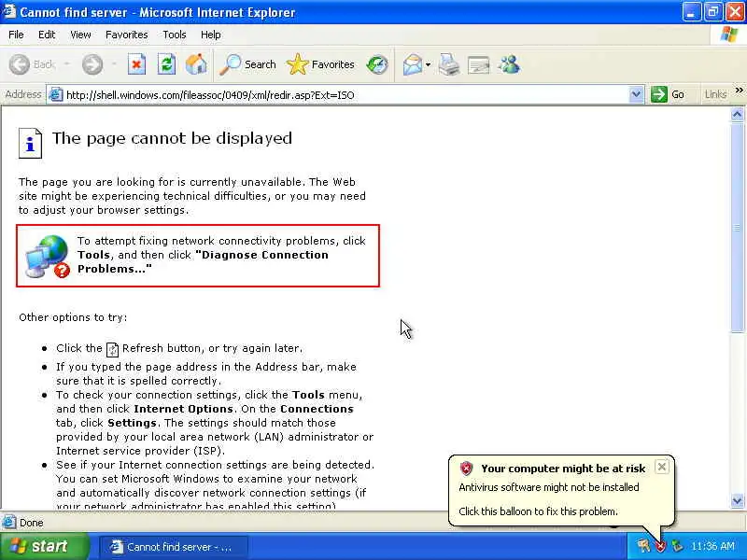Viewport: 747px width, 560px height.
Task: Click the Mail envelope icon
Action: (x=413, y=64)
